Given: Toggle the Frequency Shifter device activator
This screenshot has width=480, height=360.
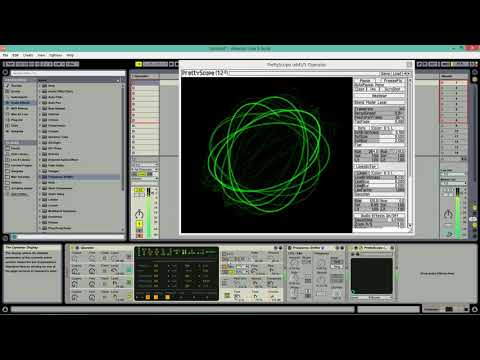Looking at the screenshot, I should tap(290, 248).
